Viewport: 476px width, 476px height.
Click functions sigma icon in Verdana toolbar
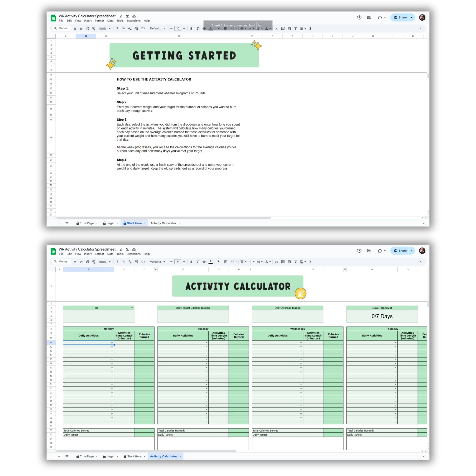click(310, 262)
